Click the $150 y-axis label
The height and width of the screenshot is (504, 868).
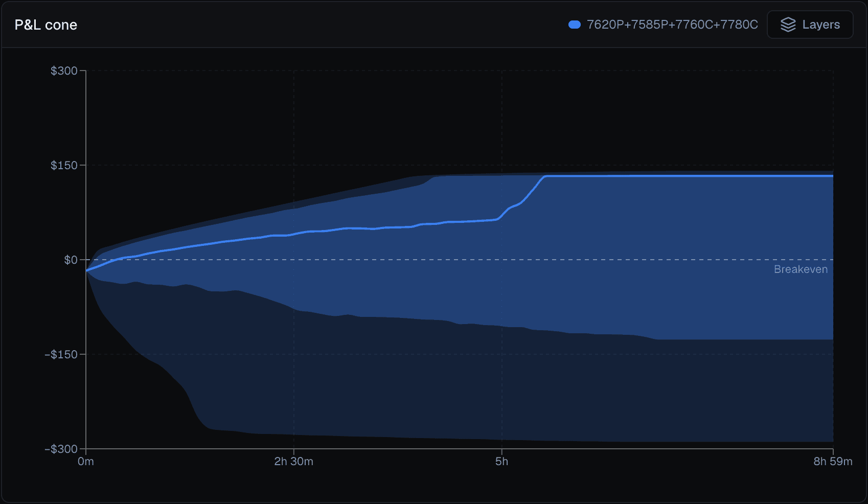pos(64,165)
